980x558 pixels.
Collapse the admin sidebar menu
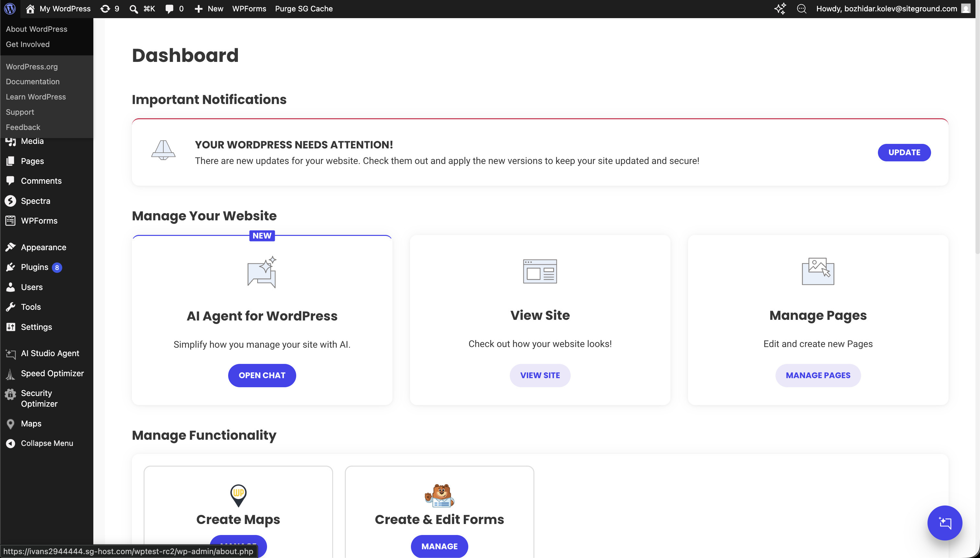click(47, 443)
